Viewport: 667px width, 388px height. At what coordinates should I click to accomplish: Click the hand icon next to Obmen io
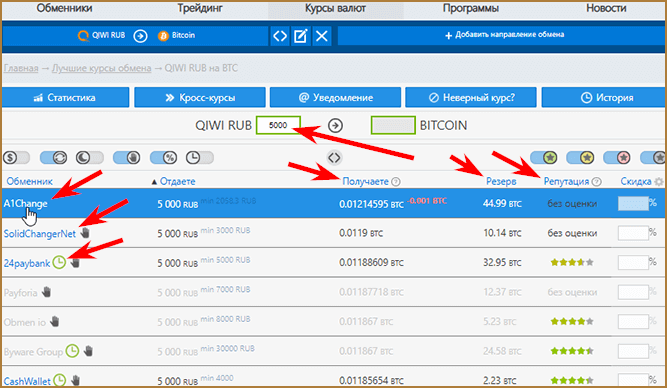pos(54,321)
